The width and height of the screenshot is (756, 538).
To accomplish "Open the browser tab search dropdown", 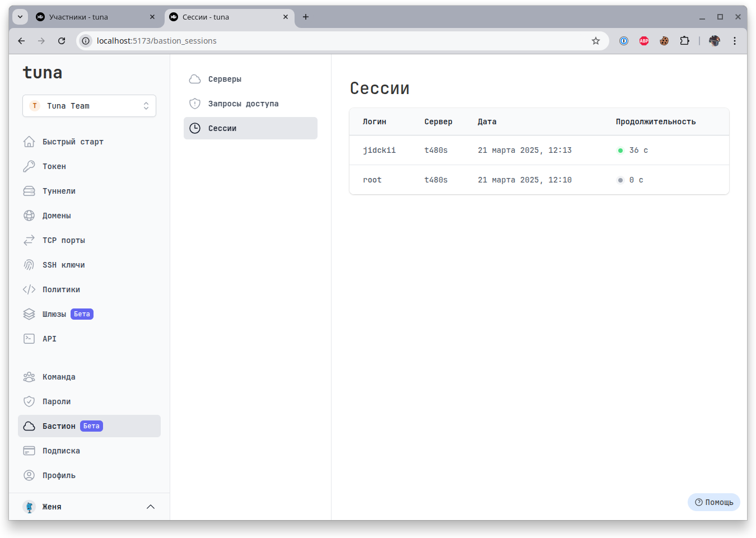I will [x=20, y=17].
